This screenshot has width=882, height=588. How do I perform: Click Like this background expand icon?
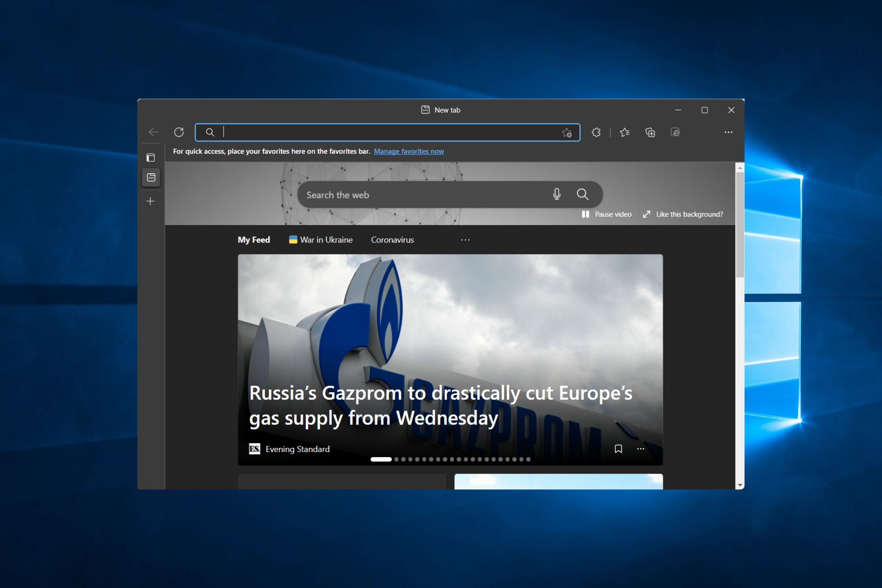point(647,214)
